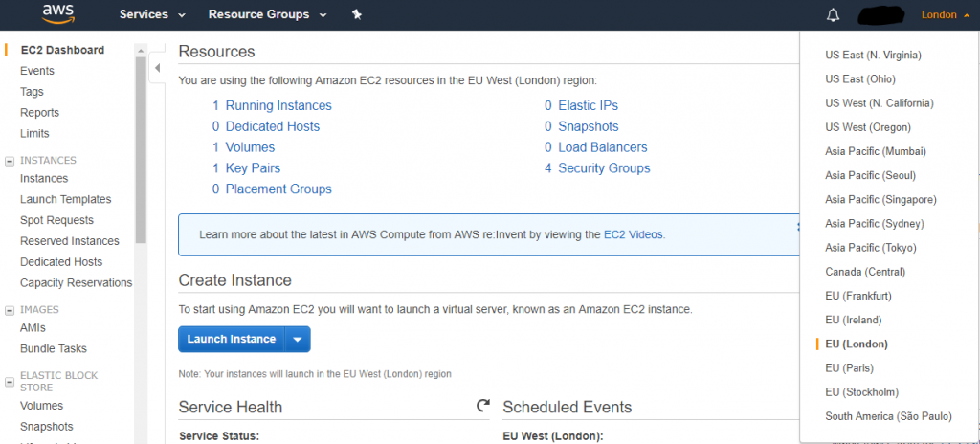Open Dedicated Hosts in the sidebar
The image size is (980, 444).
pos(61,262)
